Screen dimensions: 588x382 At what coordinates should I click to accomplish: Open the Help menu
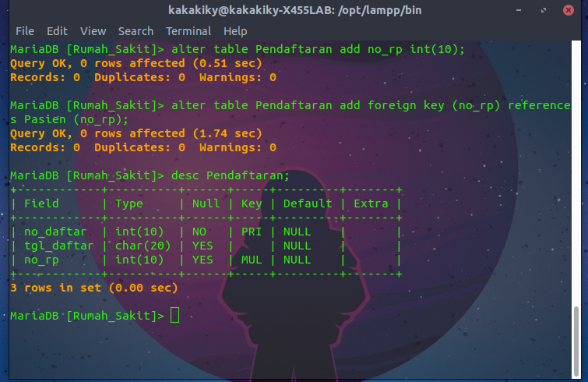(x=235, y=31)
